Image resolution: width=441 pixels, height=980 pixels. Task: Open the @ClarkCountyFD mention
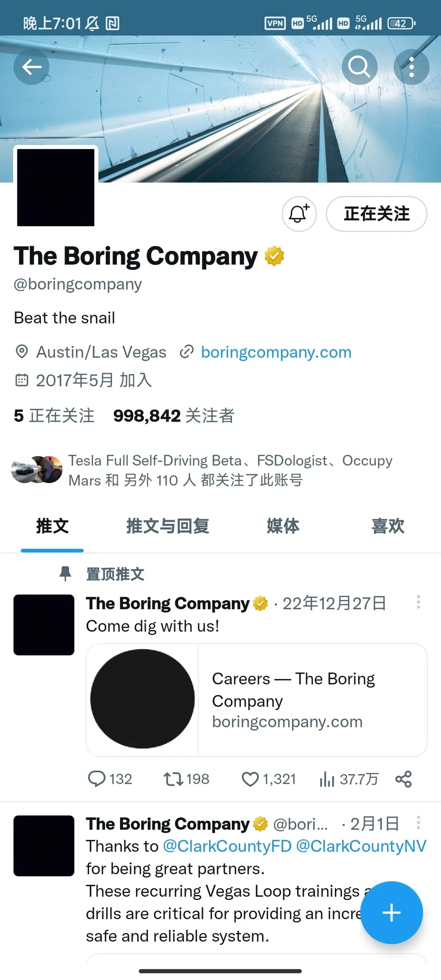click(x=227, y=846)
